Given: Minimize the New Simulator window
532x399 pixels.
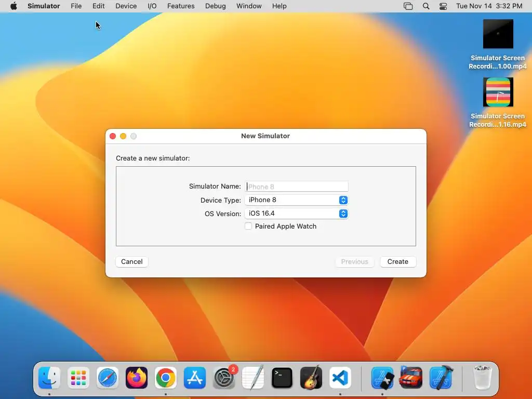Looking at the screenshot, I should point(123,136).
